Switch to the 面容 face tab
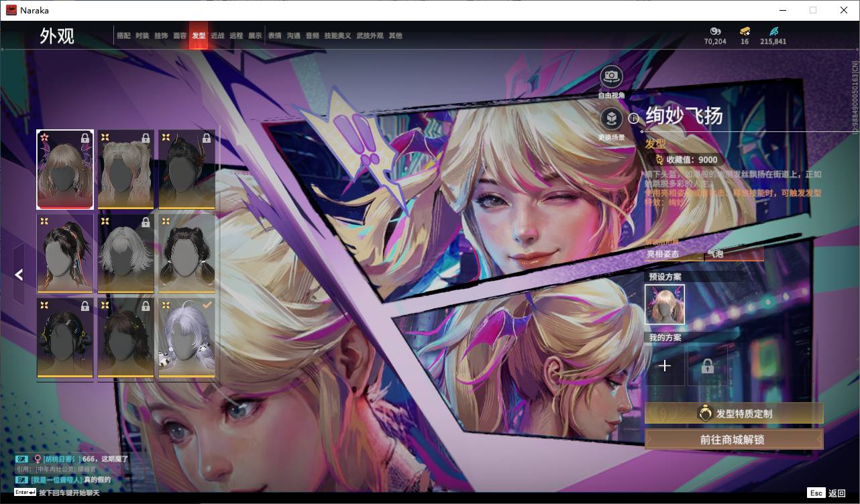This screenshot has width=860, height=504. 180,36
